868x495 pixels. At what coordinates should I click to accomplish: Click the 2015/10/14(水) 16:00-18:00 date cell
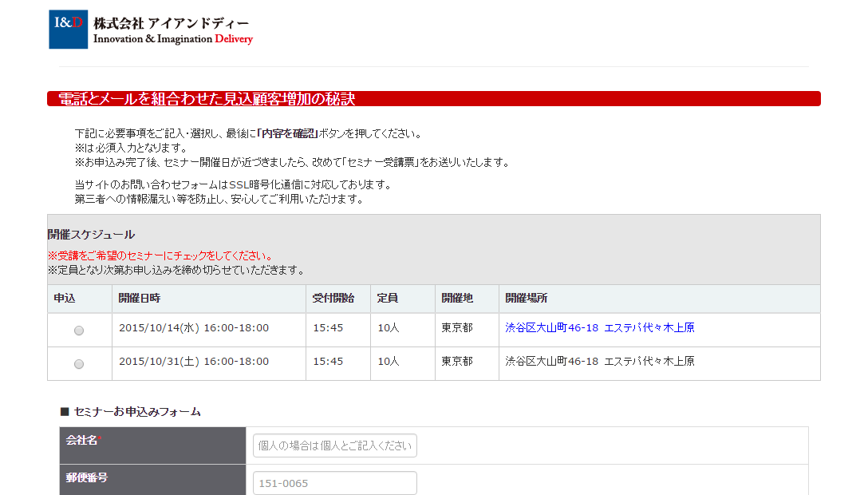click(x=194, y=328)
